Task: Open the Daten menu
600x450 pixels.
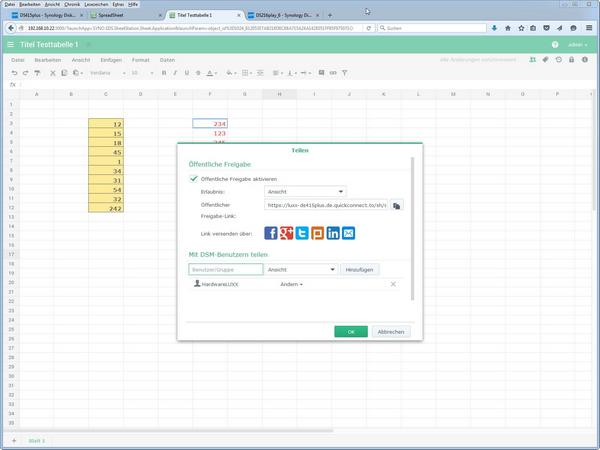Action: (167, 60)
